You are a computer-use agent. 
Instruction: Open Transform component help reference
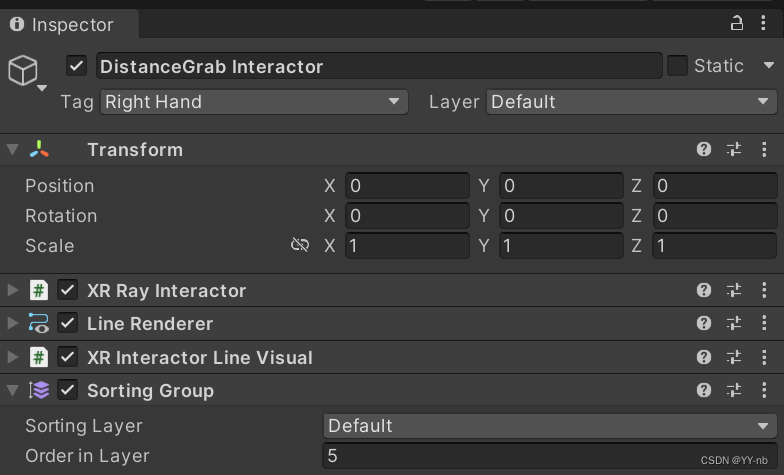(x=704, y=149)
